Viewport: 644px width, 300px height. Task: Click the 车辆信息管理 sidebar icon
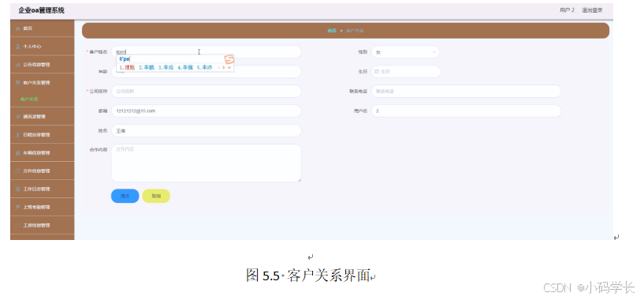(x=17, y=152)
